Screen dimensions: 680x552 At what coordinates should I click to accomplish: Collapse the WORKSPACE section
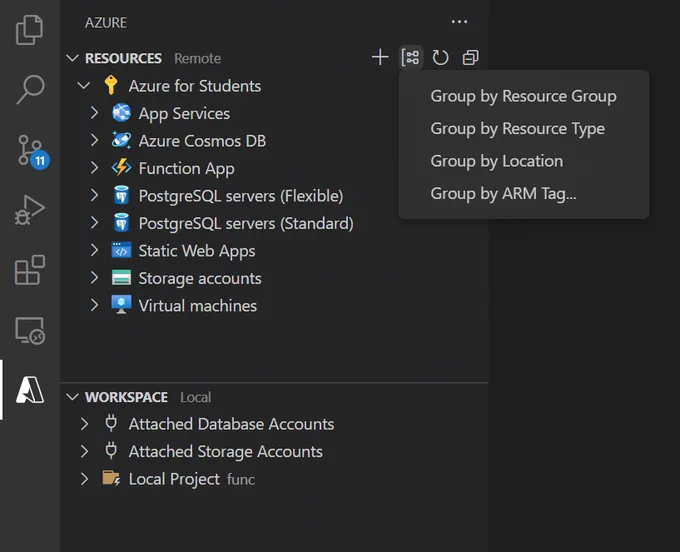coord(72,397)
